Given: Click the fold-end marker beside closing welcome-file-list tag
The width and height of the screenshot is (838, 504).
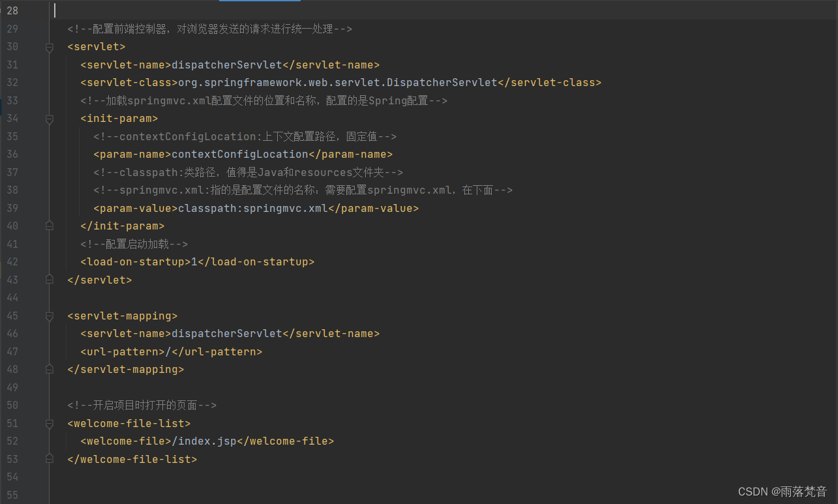Looking at the screenshot, I should click(49, 459).
